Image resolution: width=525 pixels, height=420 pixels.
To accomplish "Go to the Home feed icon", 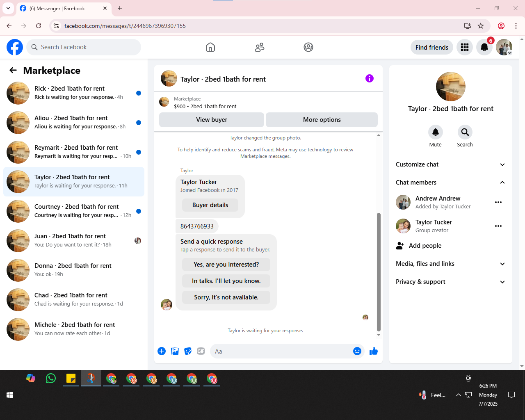I will click(210, 47).
